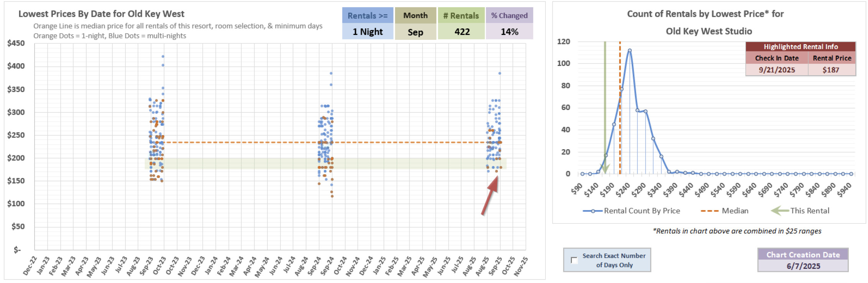Click the 80 label on count axis

point(565,86)
